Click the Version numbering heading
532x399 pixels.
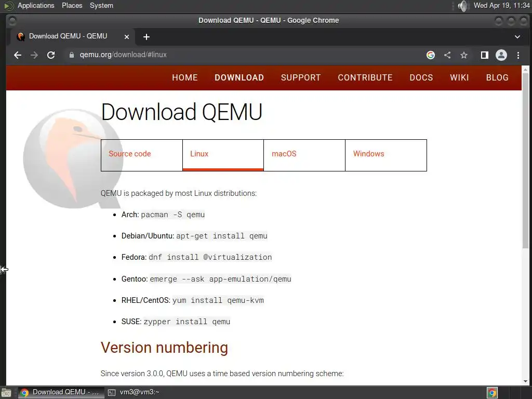click(164, 348)
